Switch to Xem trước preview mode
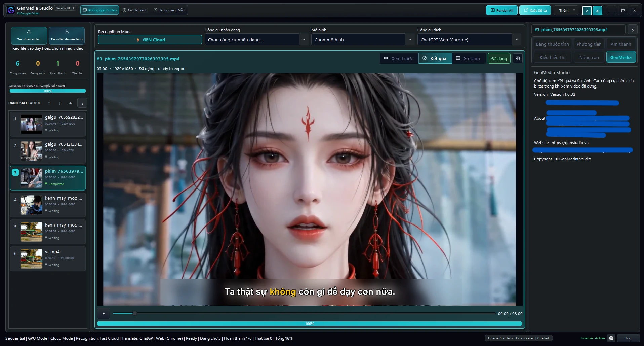644x346 pixels. (x=399, y=58)
